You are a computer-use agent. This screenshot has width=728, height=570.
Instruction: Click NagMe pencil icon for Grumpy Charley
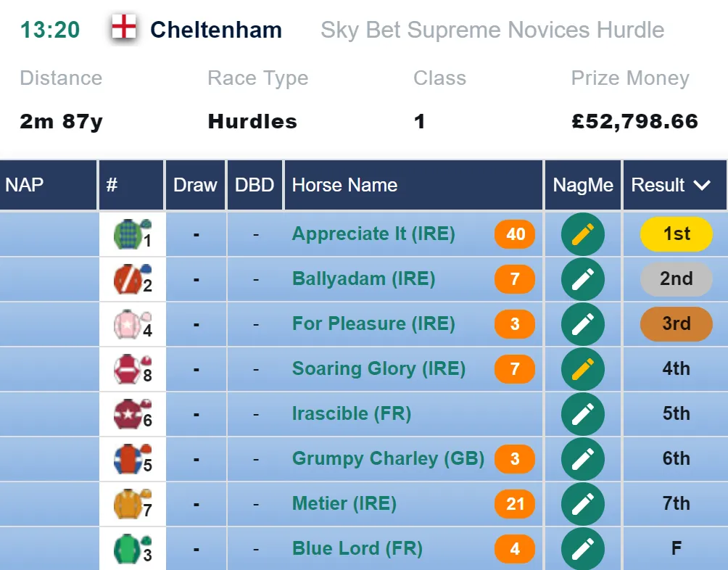coord(583,459)
